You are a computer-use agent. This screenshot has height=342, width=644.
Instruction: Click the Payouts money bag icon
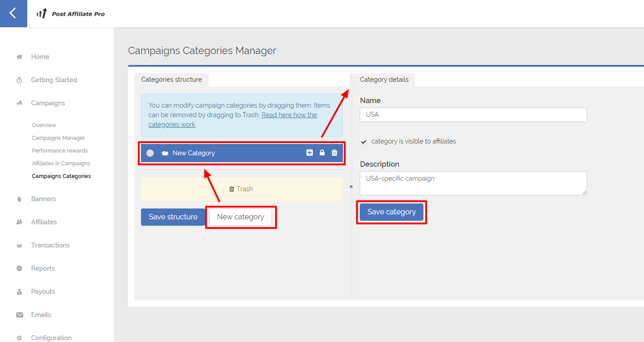[19, 292]
